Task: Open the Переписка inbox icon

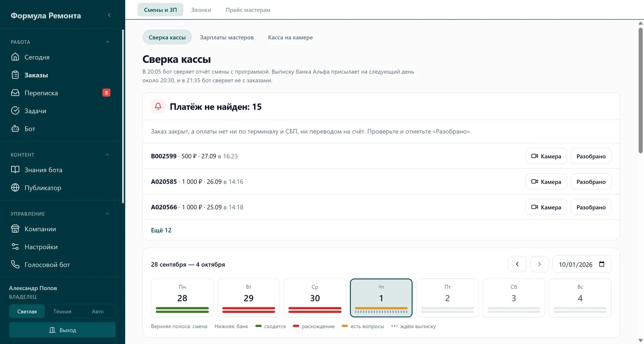Action: [15, 93]
